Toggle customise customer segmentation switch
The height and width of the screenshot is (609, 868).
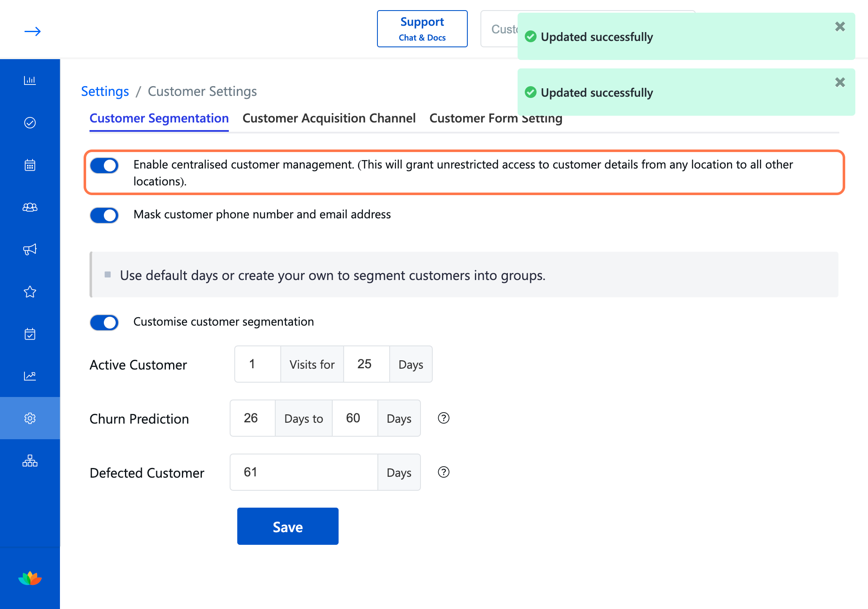[104, 323]
